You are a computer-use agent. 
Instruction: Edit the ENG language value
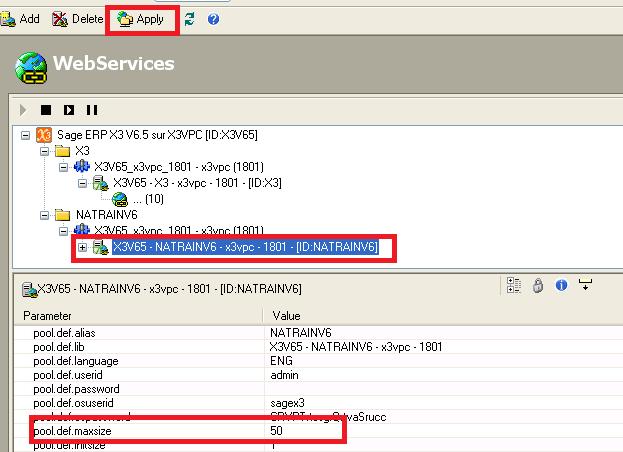(281, 361)
